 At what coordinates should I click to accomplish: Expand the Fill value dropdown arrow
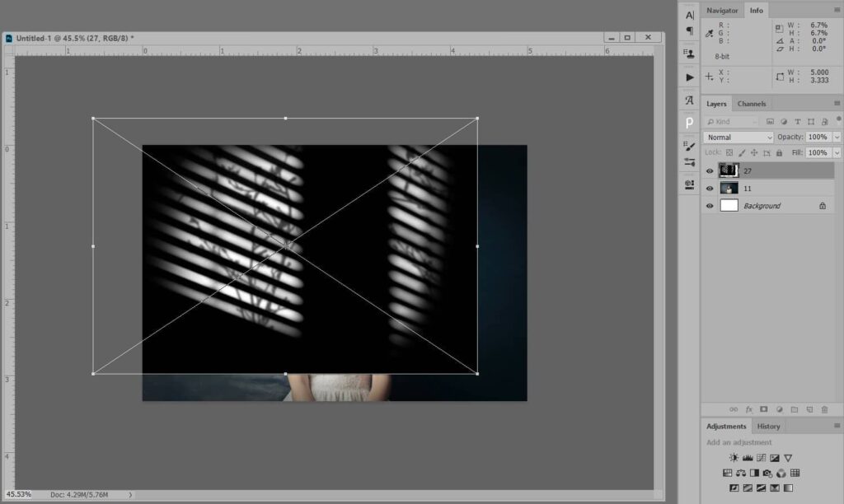pos(837,153)
